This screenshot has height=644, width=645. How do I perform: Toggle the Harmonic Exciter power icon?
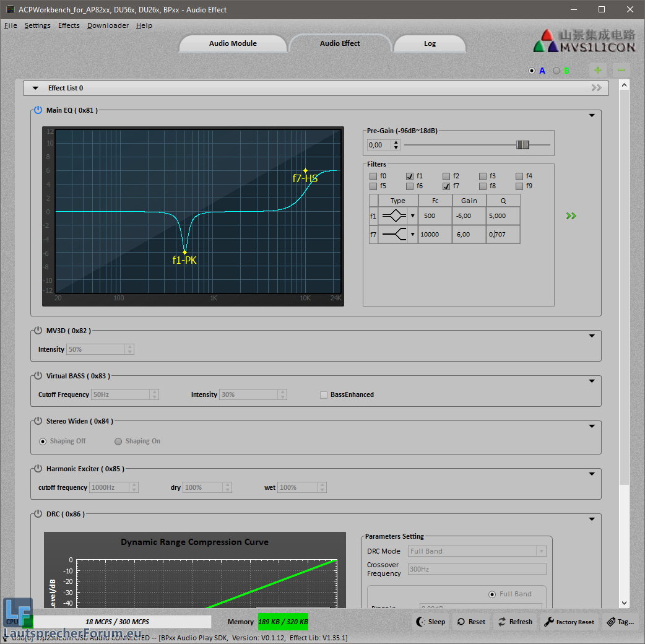click(38, 469)
